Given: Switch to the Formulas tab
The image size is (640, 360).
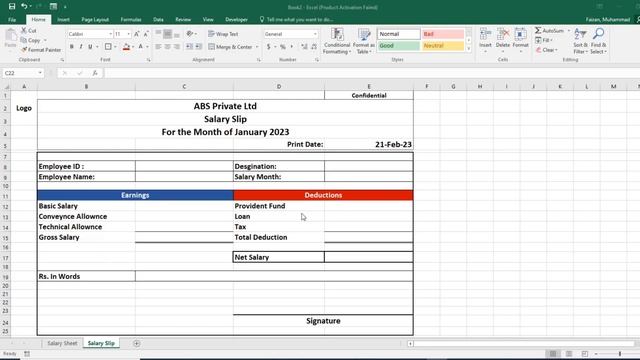Looking at the screenshot, I should click(x=131, y=20).
